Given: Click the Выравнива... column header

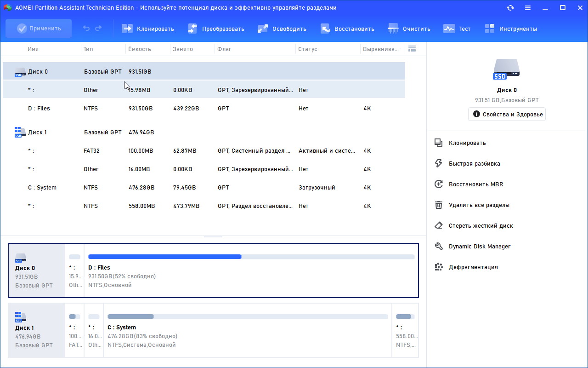Looking at the screenshot, I should click(x=381, y=49).
